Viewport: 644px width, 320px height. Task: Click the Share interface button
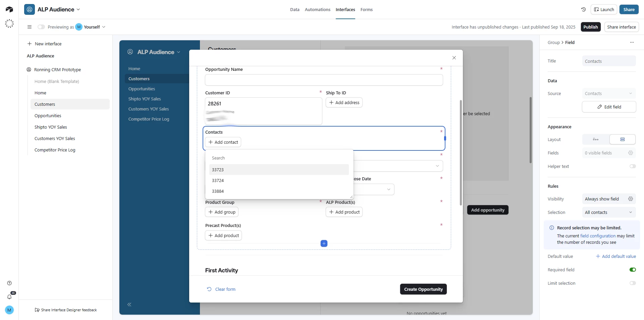pos(622,27)
